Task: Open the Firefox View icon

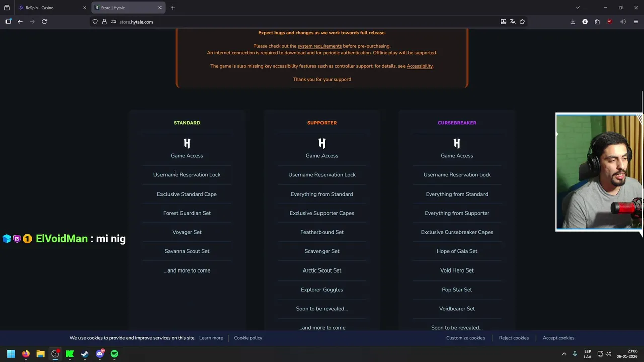Action: (x=7, y=8)
